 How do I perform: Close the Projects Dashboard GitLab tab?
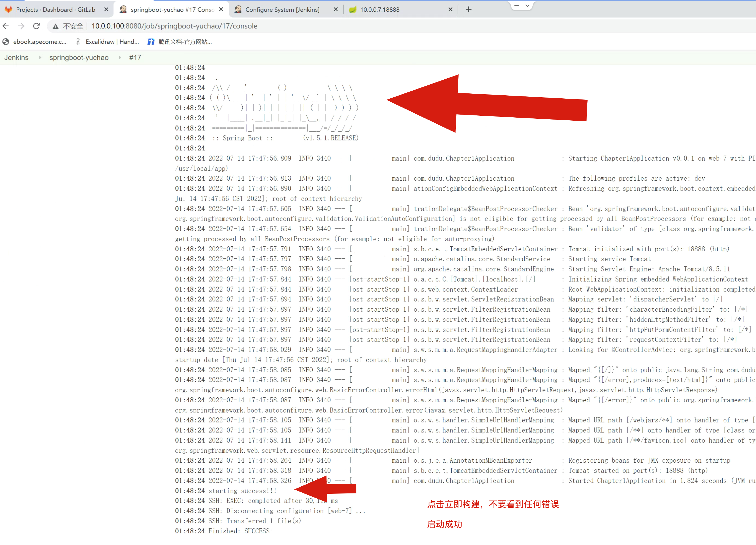pyautogui.click(x=106, y=9)
